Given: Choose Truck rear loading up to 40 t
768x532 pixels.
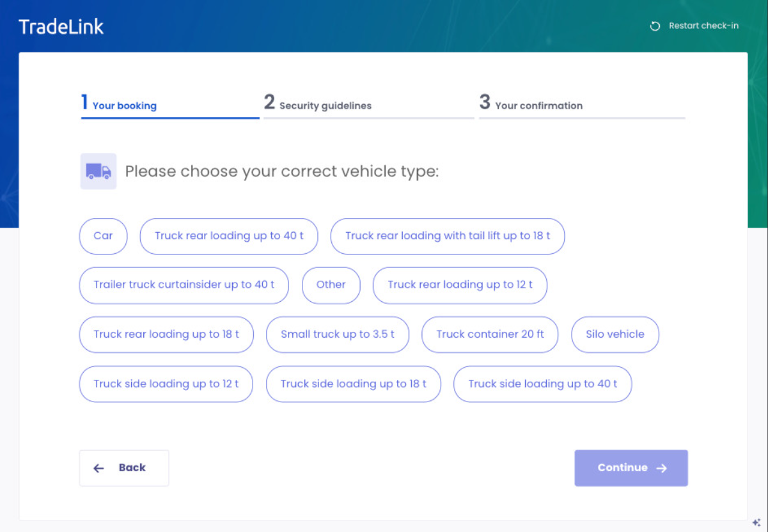Looking at the screenshot, I should (x=229, y=236).
